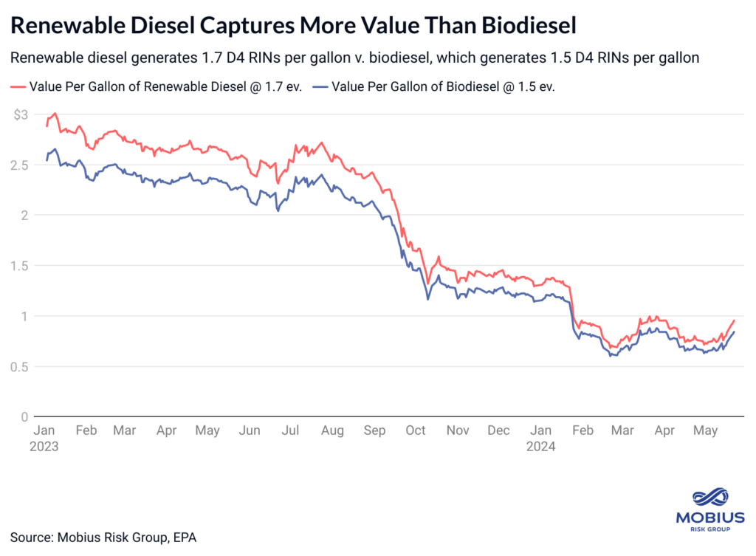Click the 1.5 y-axis tick label
This screenshot has height=556, width=756.
[x=20, y=265]
